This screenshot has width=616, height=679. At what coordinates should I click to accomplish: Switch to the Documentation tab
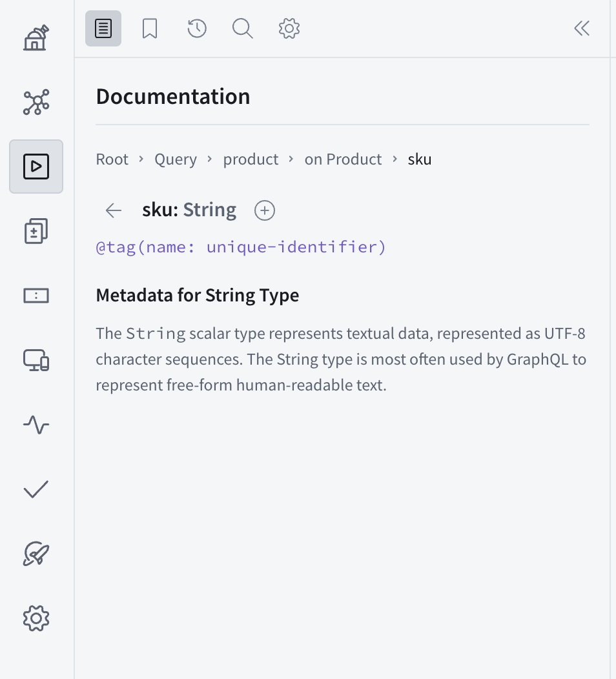[103, 28]
